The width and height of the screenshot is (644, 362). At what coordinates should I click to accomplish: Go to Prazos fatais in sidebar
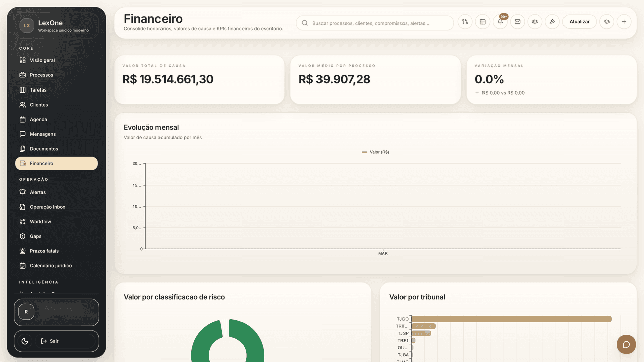(x=45, y=251)
